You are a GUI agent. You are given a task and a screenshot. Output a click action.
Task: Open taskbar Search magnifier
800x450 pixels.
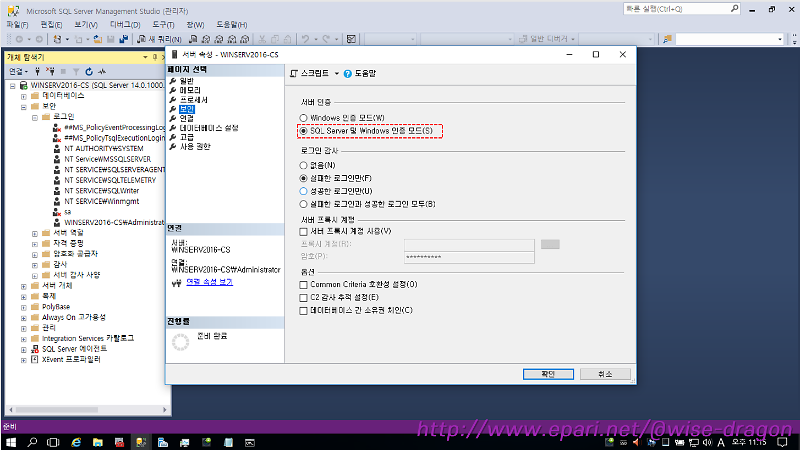tap(32, 442)
